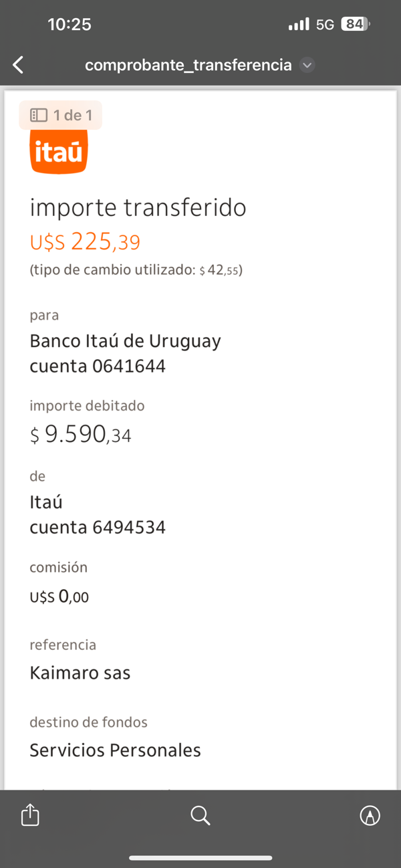
Task: Tap the debited amount $ 9.590,34
Action: tap(80, 435)
